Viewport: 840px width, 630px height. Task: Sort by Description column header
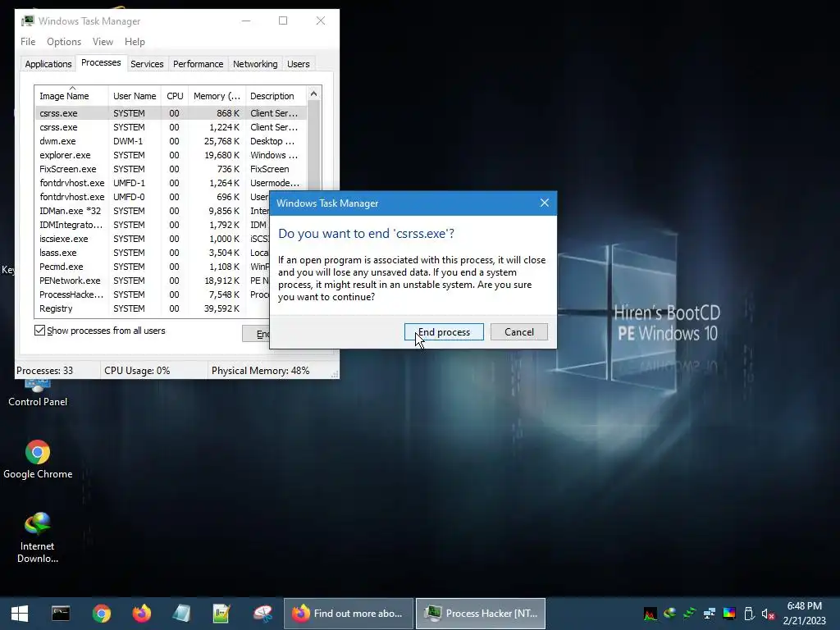[x=276, y=96]
